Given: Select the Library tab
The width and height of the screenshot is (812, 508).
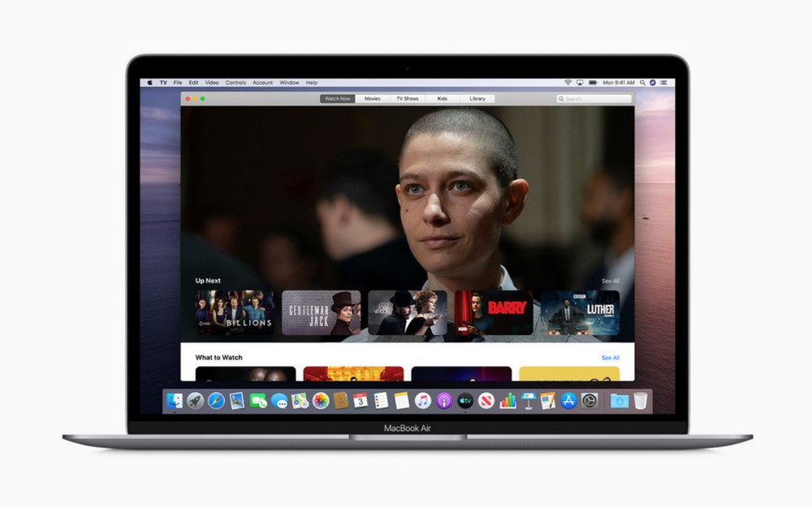Looking at the screenshot, I should 477,98.
